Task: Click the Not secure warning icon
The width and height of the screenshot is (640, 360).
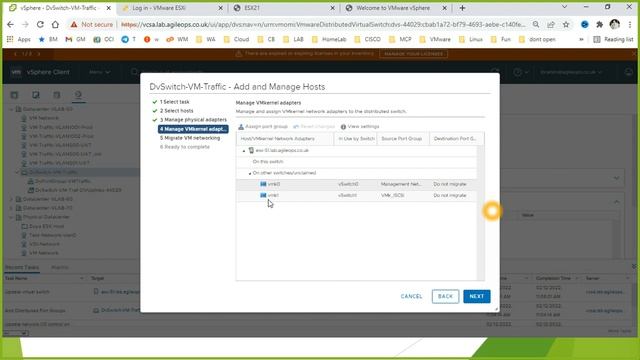Action: click(x=74, y=24)
